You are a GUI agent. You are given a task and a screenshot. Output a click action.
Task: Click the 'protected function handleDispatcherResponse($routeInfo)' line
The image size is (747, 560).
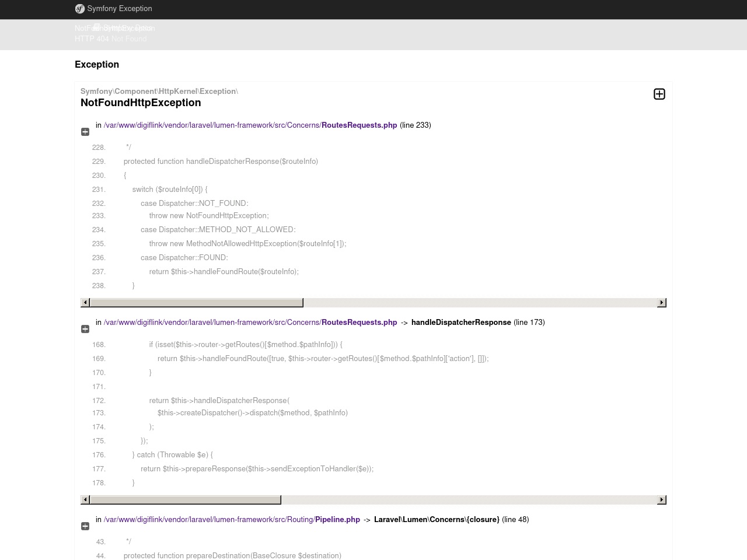pos(221,162)
